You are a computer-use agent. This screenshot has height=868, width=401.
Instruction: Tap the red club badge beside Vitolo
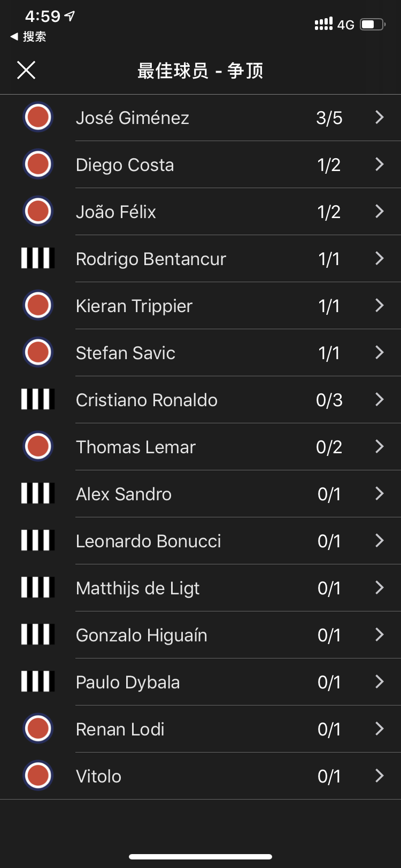pos(38,776)
